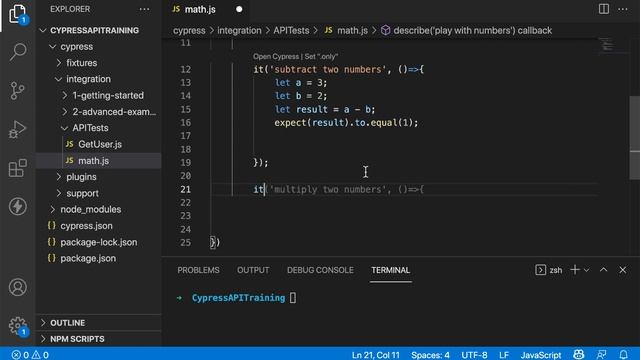The width and height of the screenshot is (640, 360).
Task: Split the editor to the right
Action: click(604, 9)
